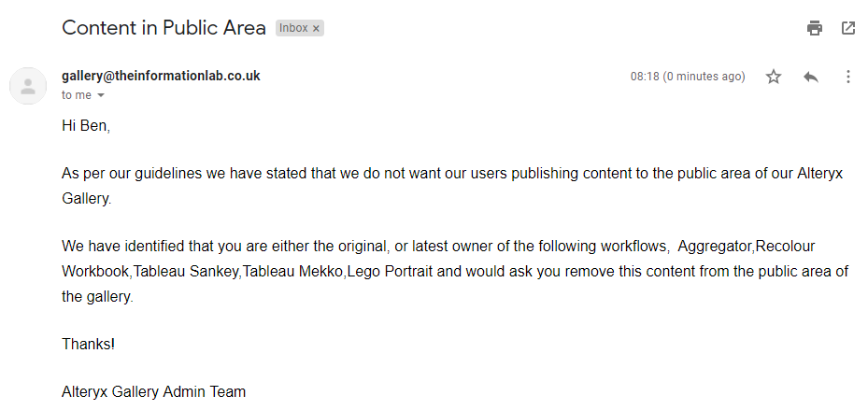The width and height of the screenshot is (868, 410).
Task: Print the email using the printer icon
Action: pyautogui.click(x=815, y=28)
